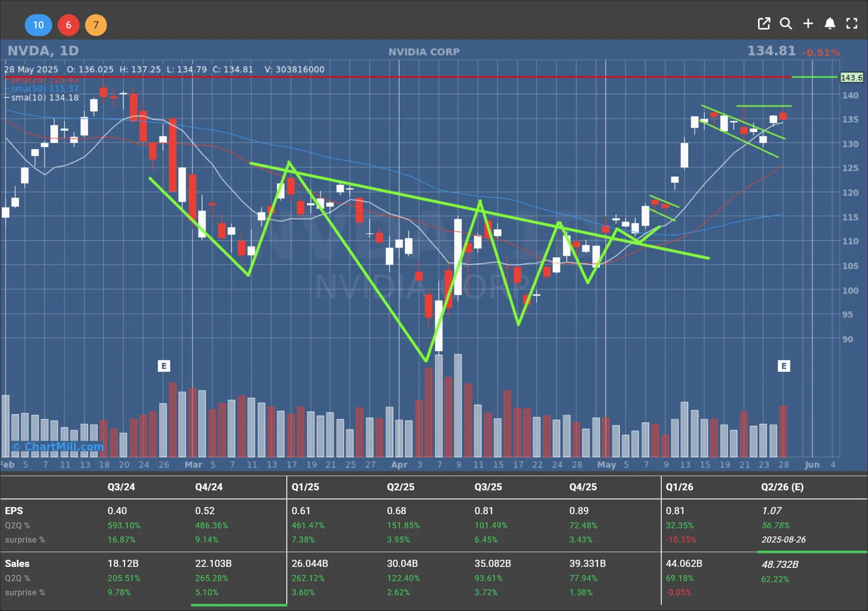This screenshot has height=611, width=868.
Task: Click EPS surprise 16.87% value
Action: click(121, 540)
